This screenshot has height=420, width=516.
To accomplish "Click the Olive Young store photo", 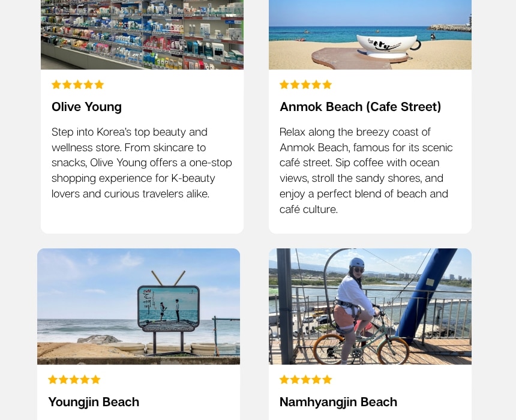I will [x=142, y=35].
